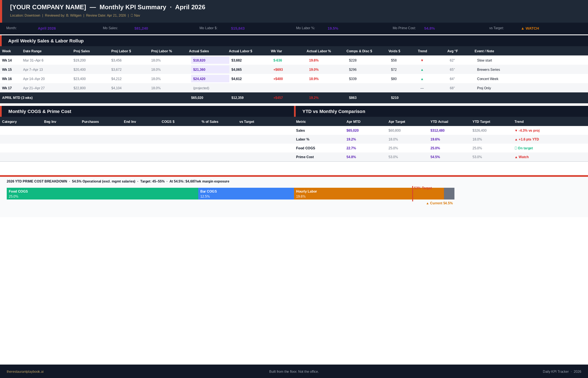The image size is (588, 378).
Task: Click the Wk 16 Actual Labor % 18.9%
Action: pos(314,79)
